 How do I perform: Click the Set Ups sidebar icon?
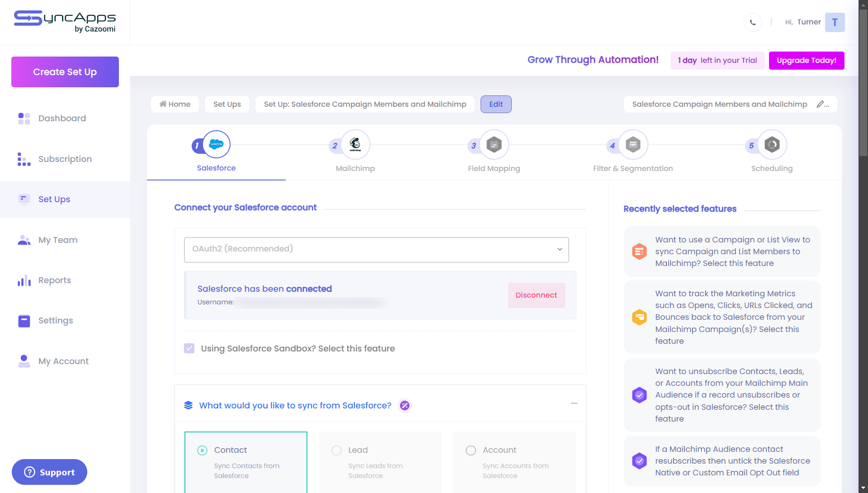point(24,199)
